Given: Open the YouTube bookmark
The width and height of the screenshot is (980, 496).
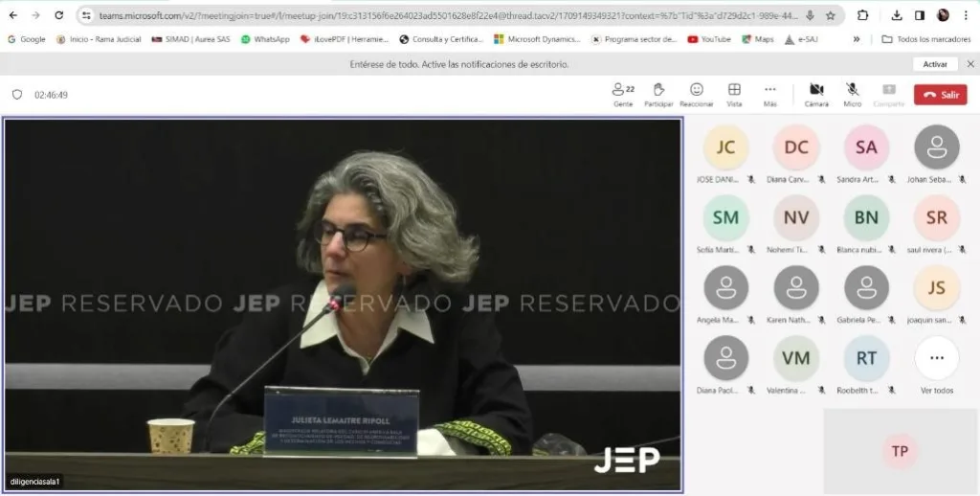Looking at the screenshot, I should tap(709, 38).
